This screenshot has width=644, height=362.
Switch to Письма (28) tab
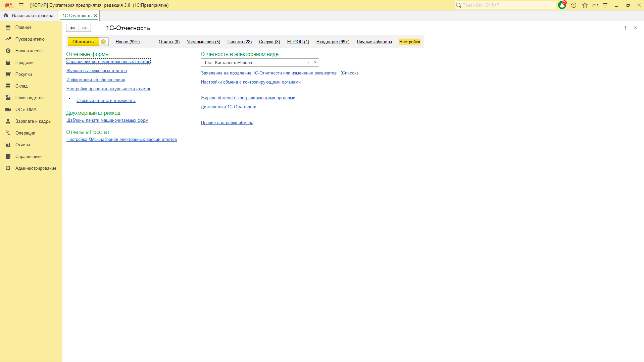point(240,42)
